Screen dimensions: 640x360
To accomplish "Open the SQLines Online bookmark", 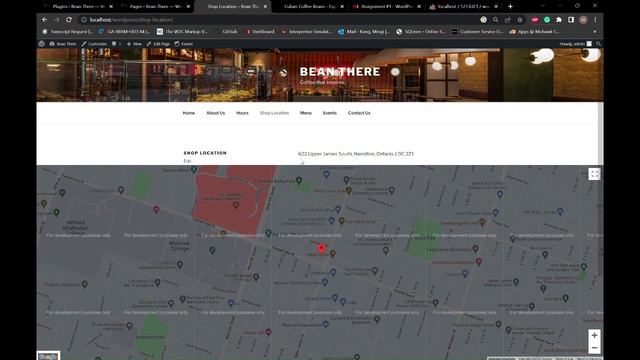I will (421, 31).
